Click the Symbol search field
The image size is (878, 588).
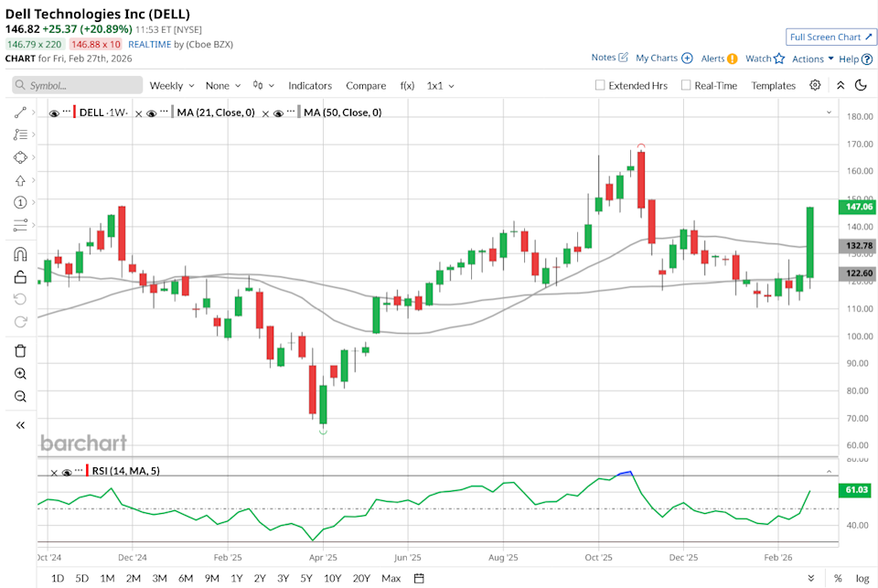[x=78, y=85]
